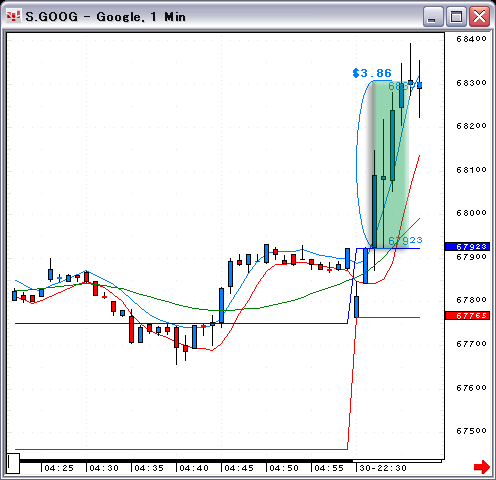
Task: Click the 68200 price axis label
Action: tap(471, 126)
